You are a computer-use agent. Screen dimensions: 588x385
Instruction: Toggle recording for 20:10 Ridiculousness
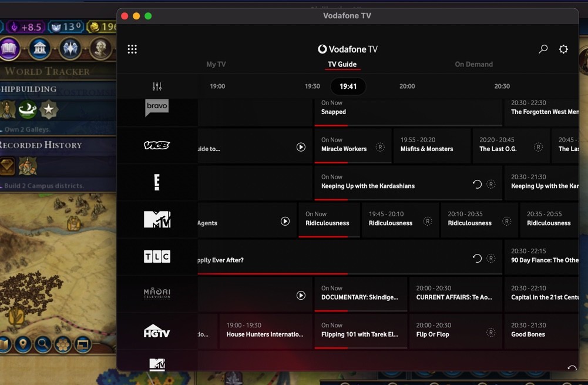(x=506, y=222)
